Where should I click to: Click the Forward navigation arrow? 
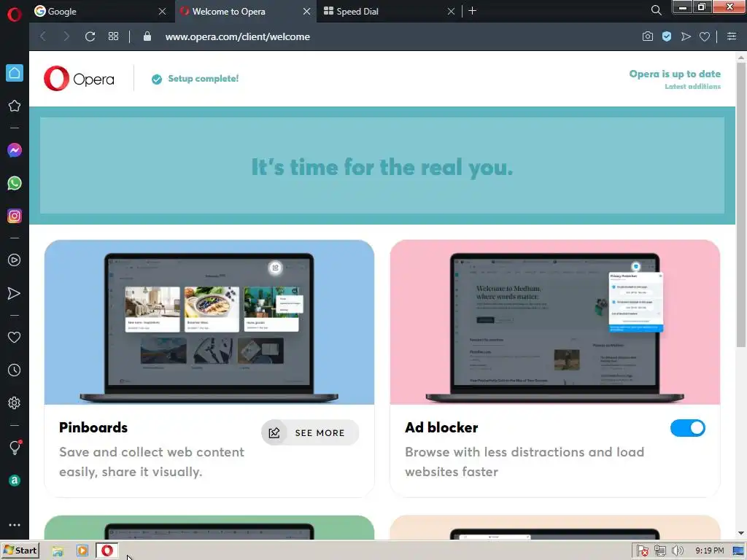pyautogui.click(x=66, y=36)
